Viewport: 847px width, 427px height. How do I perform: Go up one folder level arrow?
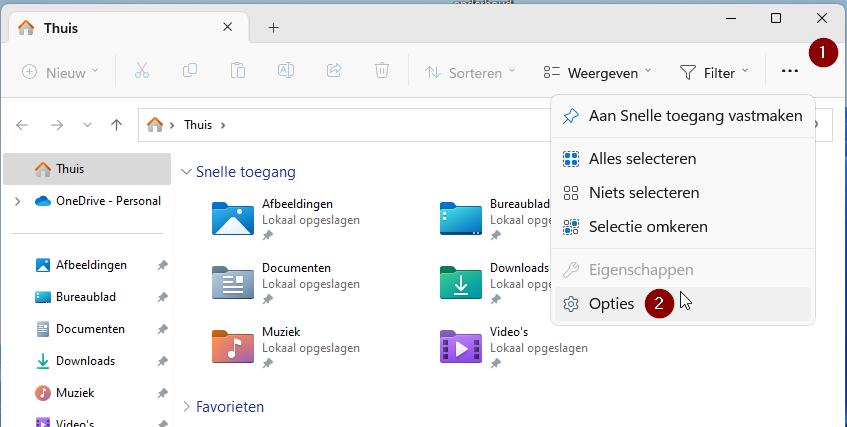click(x=116, y=125)
